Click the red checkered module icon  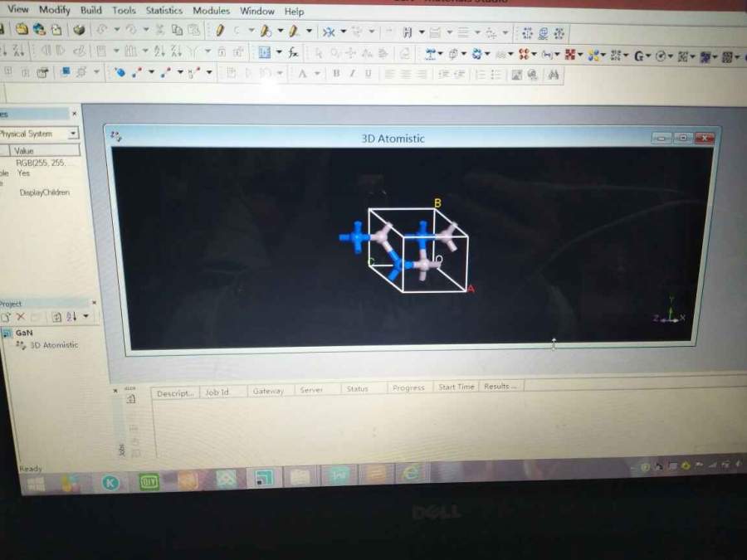[x=569, y=56]
